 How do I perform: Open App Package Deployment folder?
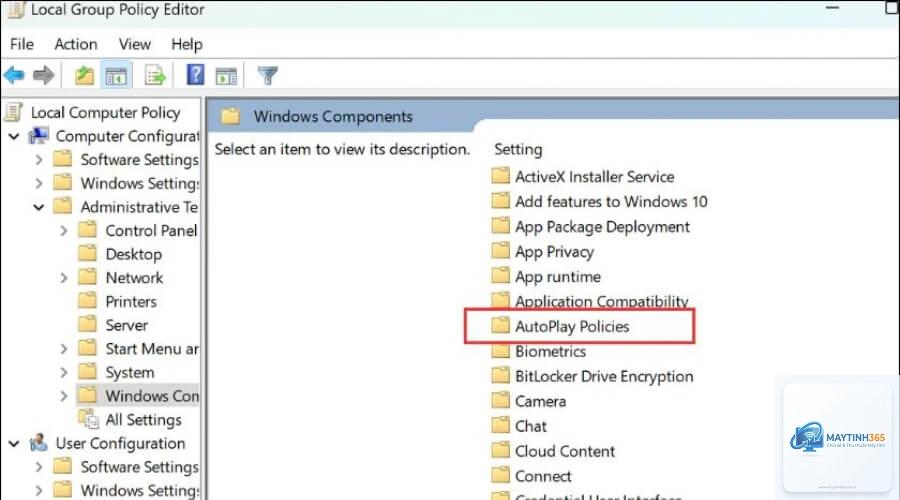tap(602, 227)
